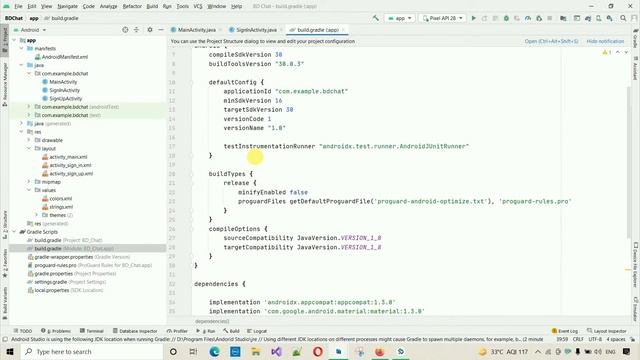Open the Pixel API 28 device dropdown
Viewport: 640px width, 360px height.
pos(442,18)
